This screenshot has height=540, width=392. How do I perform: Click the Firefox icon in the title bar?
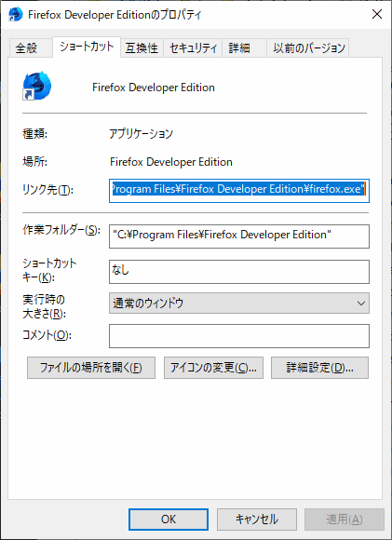pyautogui.click(x=15, y=15)
